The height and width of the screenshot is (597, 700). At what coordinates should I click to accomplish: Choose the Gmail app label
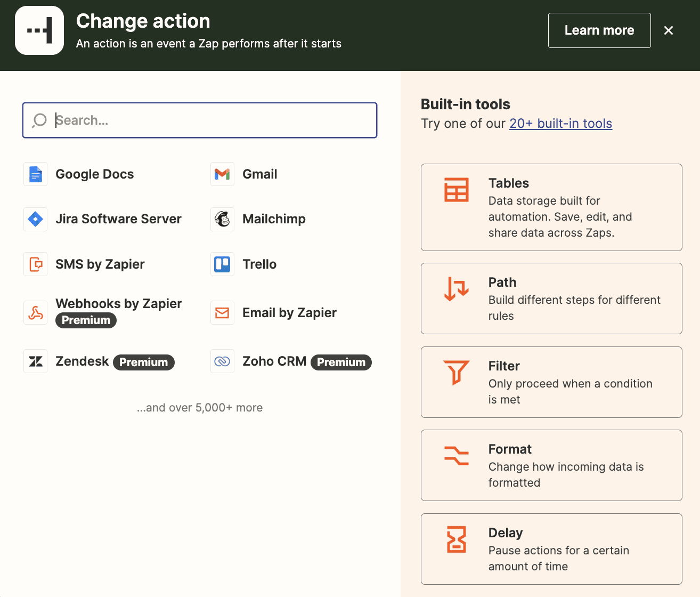[x=260, y=174]
